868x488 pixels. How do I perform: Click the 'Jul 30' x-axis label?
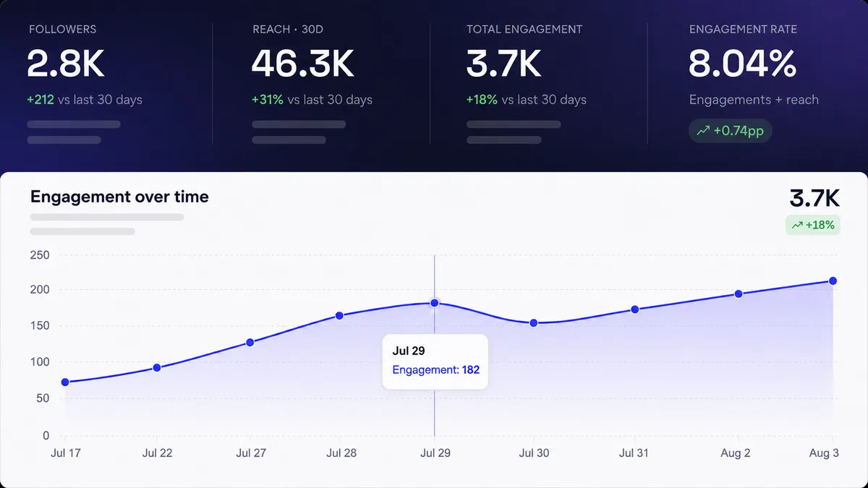[535, 453]
